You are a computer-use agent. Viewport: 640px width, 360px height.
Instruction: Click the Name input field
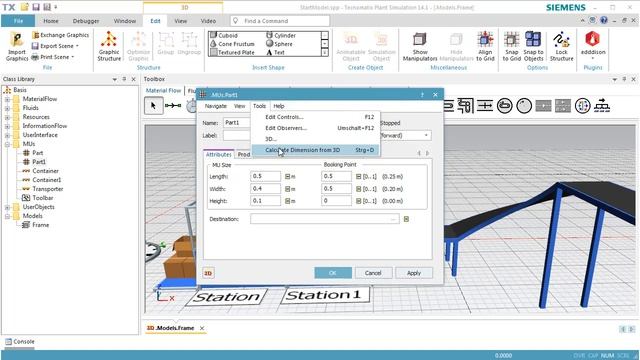click(237, 122)
